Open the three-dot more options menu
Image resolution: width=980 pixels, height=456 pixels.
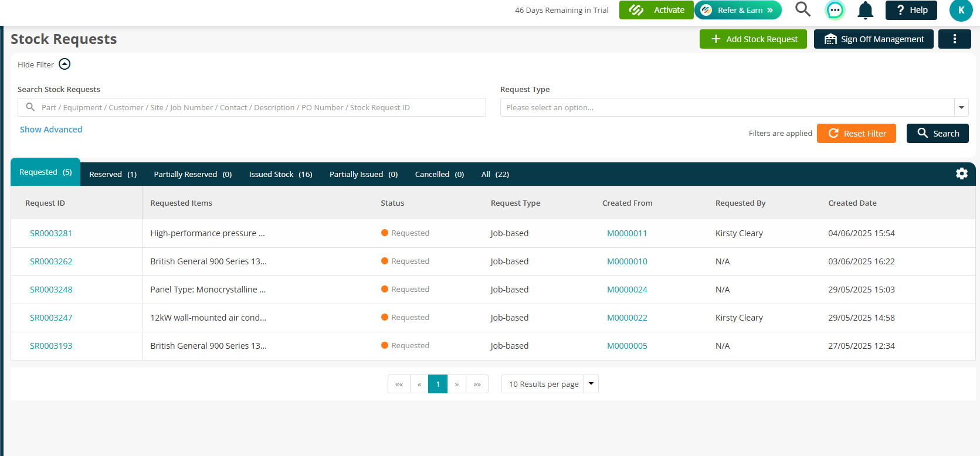955,39
